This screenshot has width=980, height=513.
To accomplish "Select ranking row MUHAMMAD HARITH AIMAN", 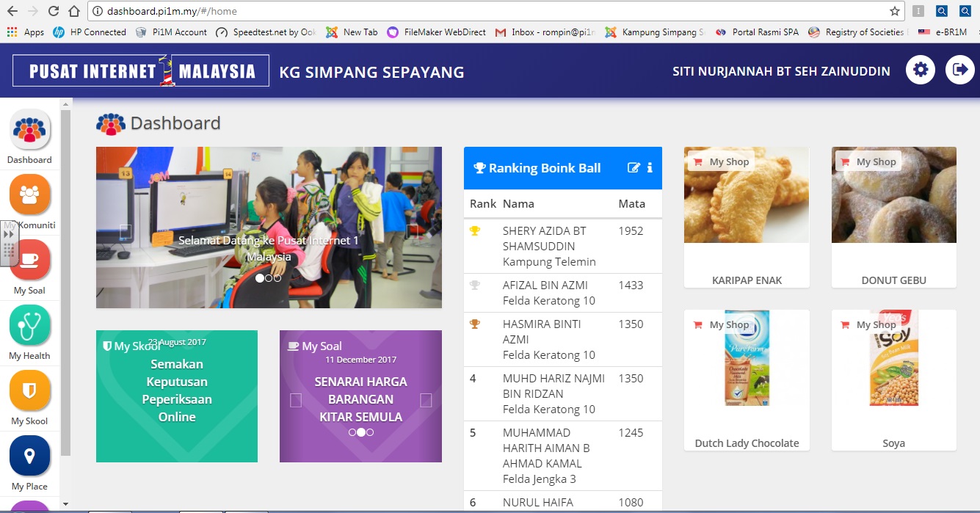I will pos(563,456).
